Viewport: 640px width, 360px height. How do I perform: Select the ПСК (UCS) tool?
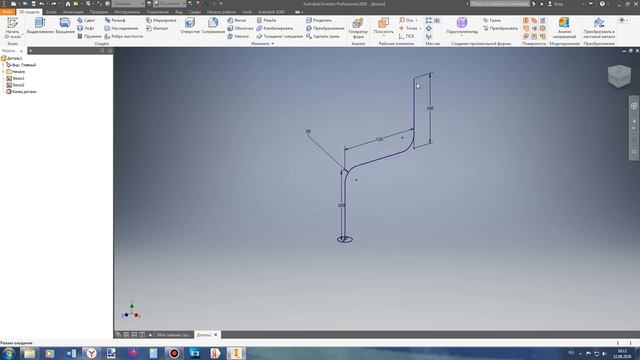tap(407, 36)
